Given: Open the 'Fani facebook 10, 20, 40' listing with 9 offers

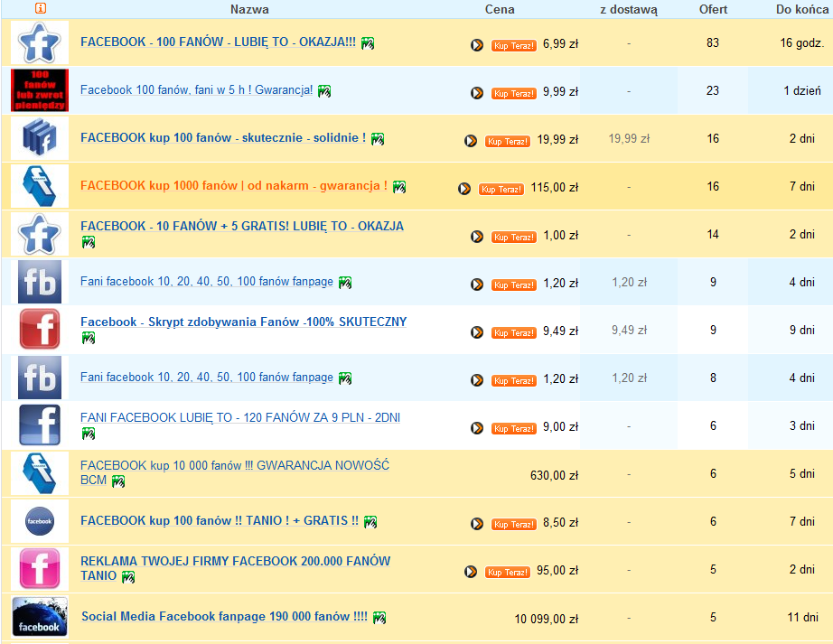Looking at the screenshot, I should [x=207, y=282].
